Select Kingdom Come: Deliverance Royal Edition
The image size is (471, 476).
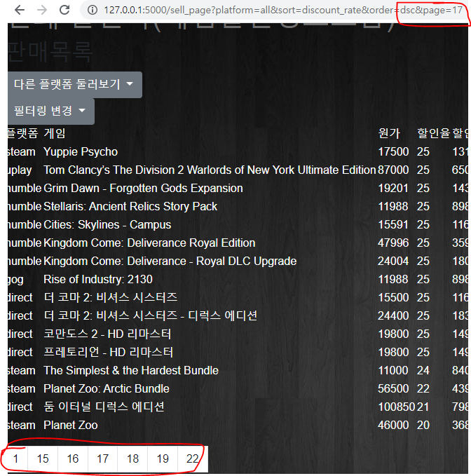(x=149, y=243)
